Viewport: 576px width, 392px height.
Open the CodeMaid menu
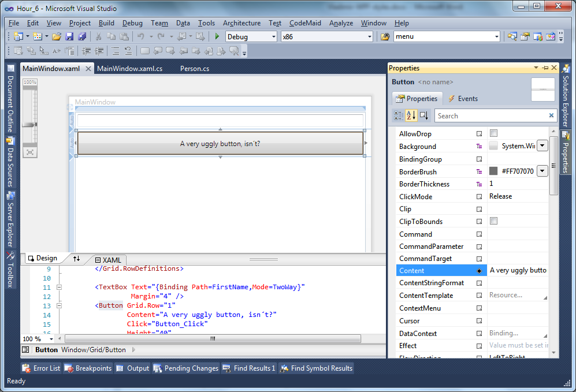305,23
